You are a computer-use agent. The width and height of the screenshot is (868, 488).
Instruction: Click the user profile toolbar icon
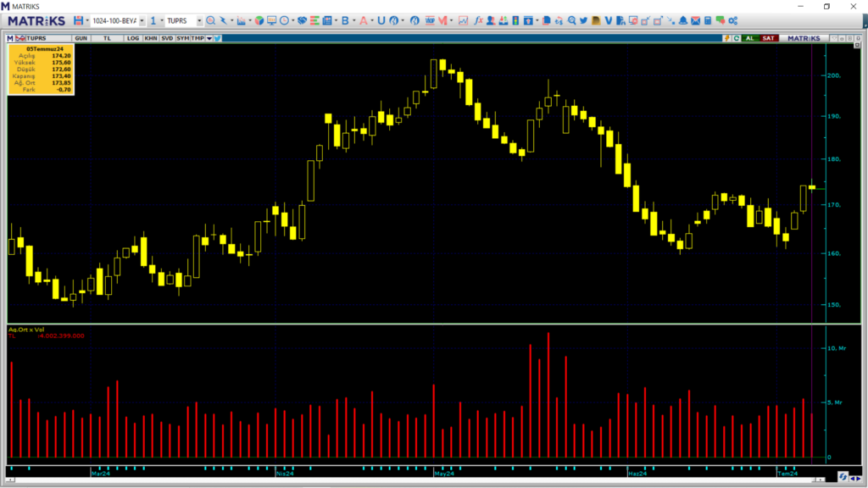tap(491, 20)
